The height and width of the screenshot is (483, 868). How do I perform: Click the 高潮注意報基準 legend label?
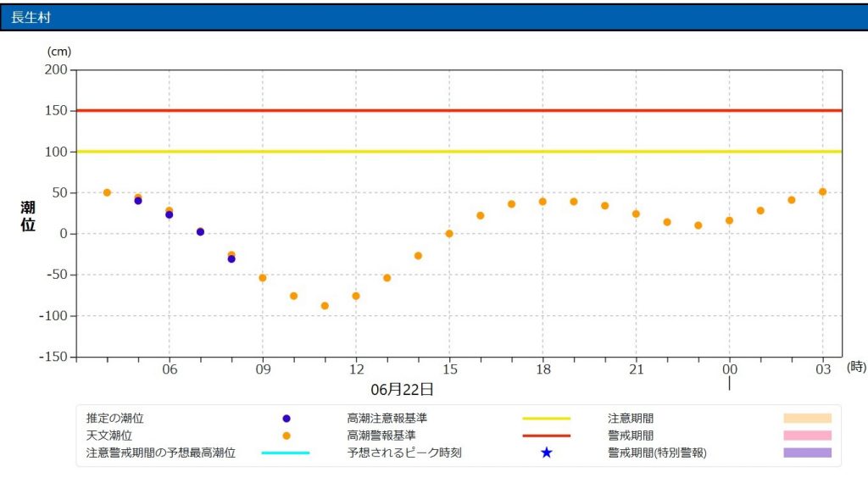pyautogui.click(x=387, y=419)
